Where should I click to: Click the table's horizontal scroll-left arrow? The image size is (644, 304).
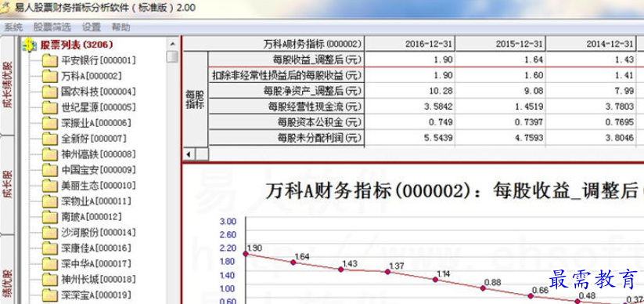[189, 154]
